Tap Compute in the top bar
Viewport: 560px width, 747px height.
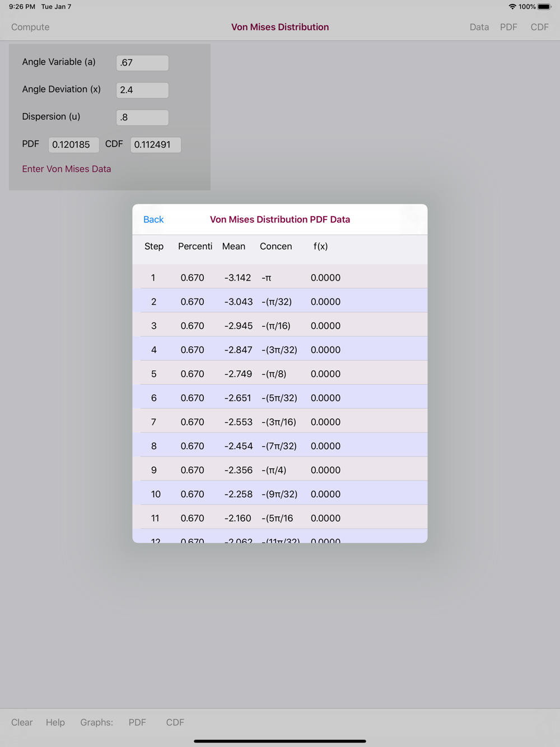pyautogui.click(x=30, y=27)
